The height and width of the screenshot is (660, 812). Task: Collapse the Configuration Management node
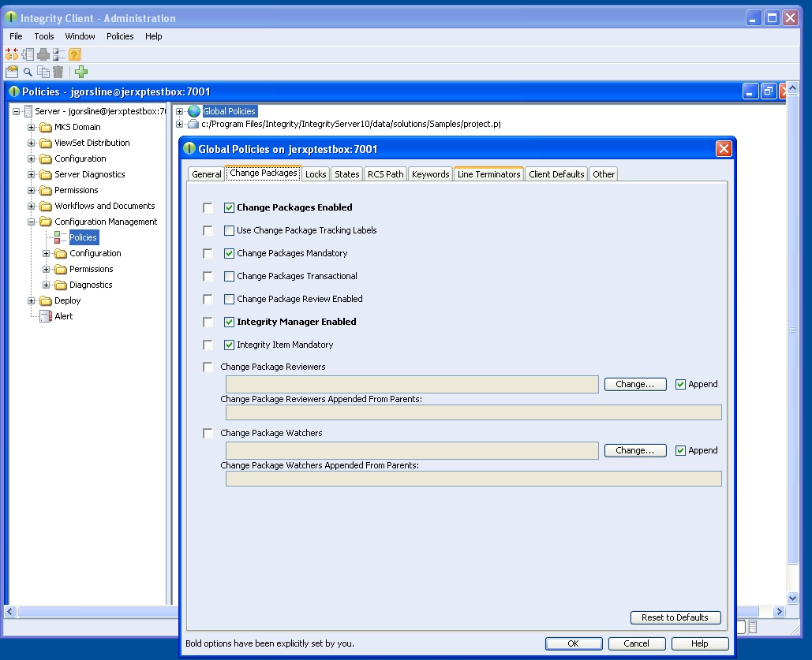point(31,222)
